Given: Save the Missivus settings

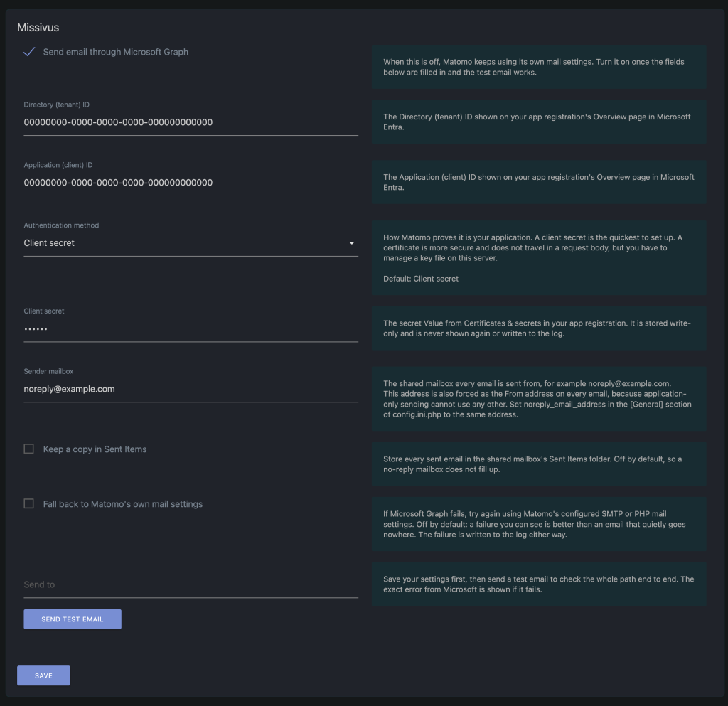Looking at the screenshot, I should tap(43, 675).
